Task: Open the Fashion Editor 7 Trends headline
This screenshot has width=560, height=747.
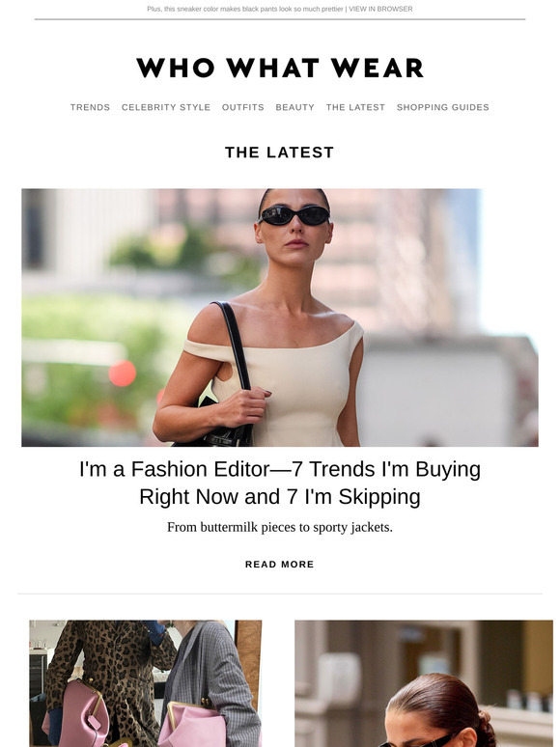Action: (280, 483)
